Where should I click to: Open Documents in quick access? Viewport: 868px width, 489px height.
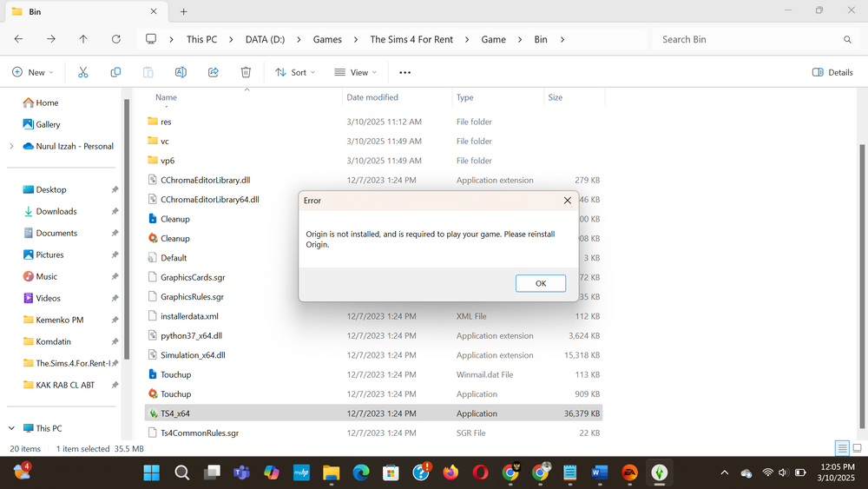click(x=50, y=233)
